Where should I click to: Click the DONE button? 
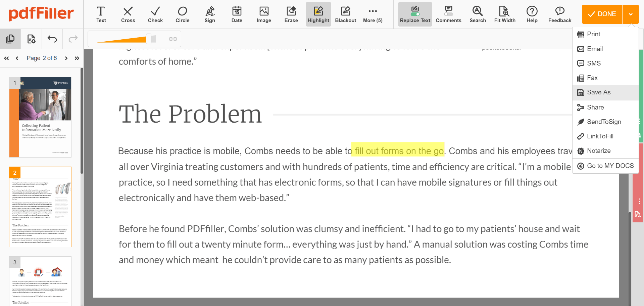tap(602, 14)
